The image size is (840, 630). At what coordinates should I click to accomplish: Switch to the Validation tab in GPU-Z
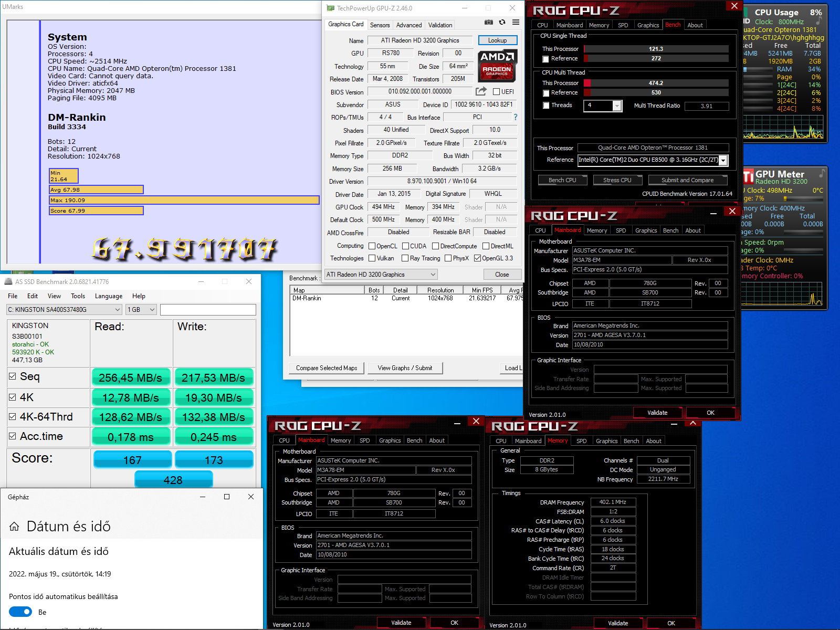click(440, 25)
